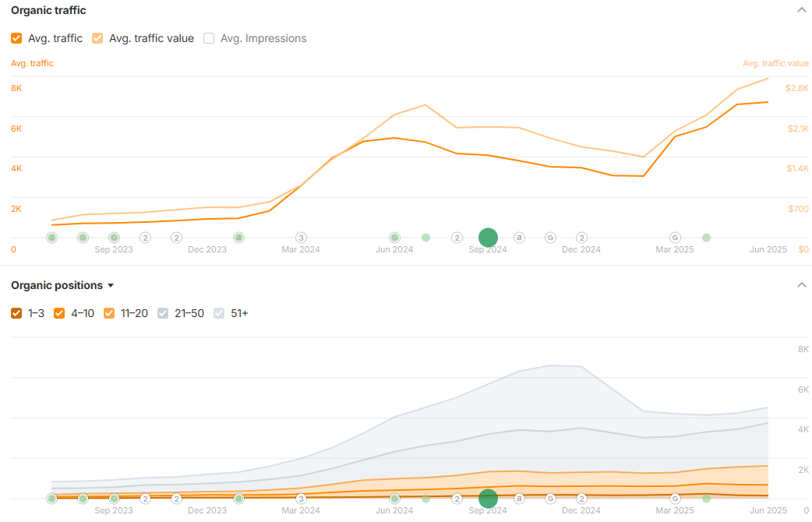Click '2' marker just before Dec 2023 in positions chart

pyautogui.click(x=177, y=499)
